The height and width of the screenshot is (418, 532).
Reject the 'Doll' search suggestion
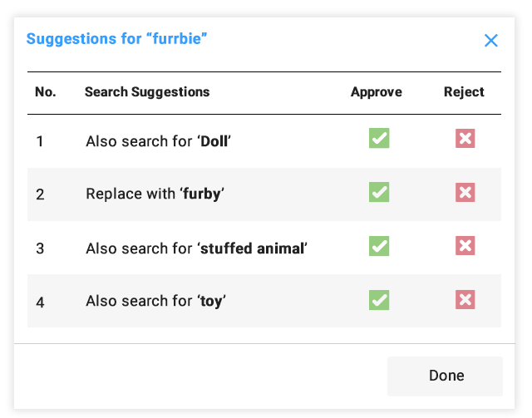point(465,139)
